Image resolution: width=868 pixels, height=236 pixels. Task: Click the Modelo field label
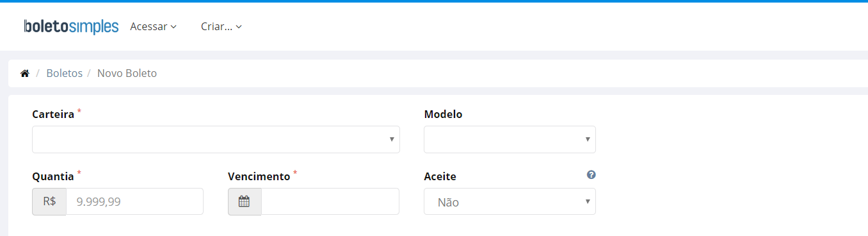(443, 114)
